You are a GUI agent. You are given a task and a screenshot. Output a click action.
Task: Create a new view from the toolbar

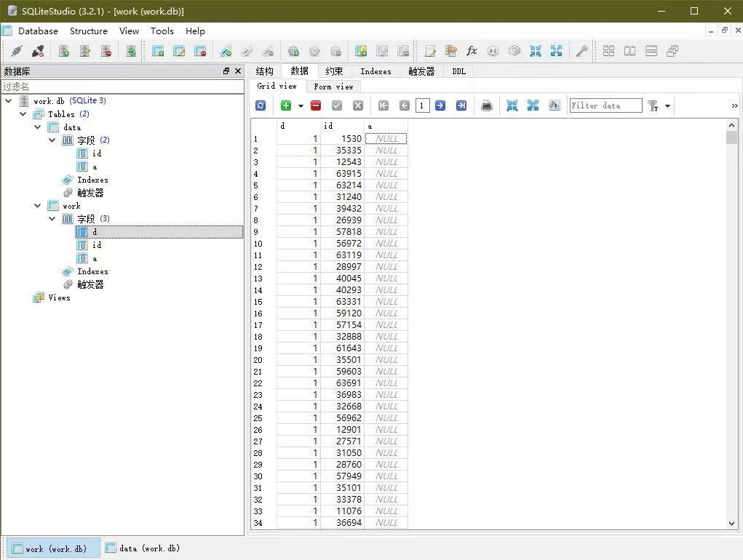pos(361,51)
